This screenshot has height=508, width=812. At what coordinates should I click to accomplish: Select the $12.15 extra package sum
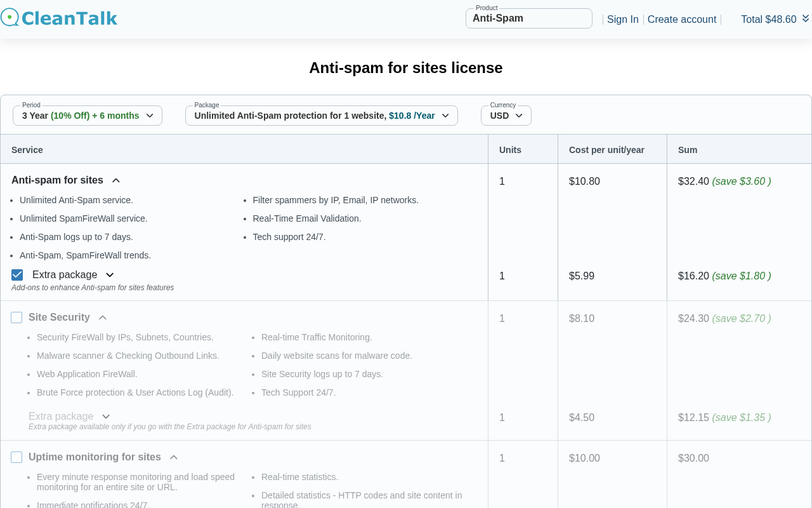pos(693,418)
